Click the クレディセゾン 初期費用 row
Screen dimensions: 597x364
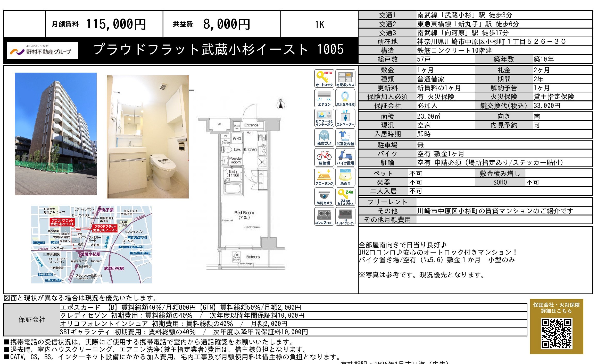tap(293, 316)
